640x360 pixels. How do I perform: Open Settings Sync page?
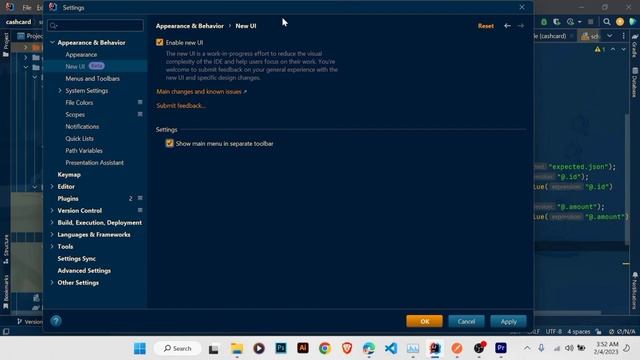coord(77,258)
